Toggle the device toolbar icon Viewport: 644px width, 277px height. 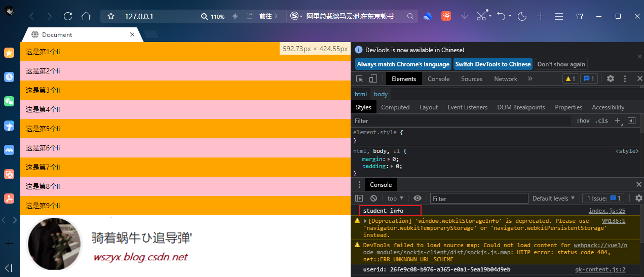[373, 78]
